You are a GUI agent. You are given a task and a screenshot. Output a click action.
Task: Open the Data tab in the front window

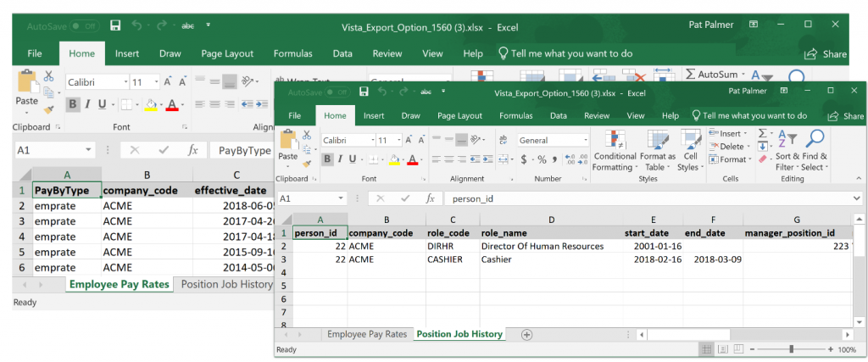pos(558,115)
